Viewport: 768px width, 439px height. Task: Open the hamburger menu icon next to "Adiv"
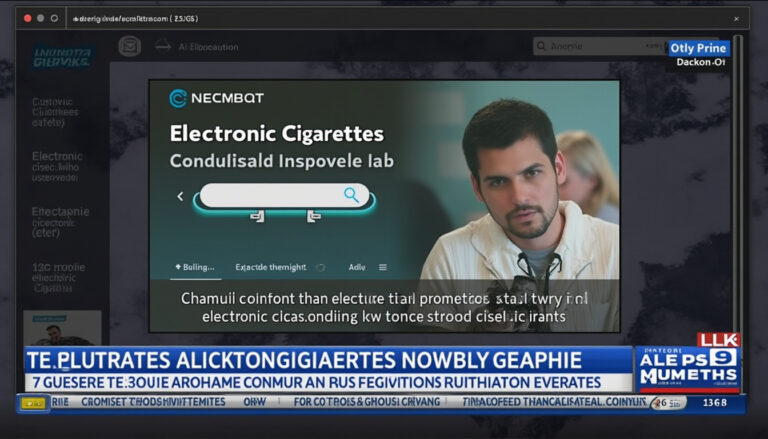click(x=383, y=267)
